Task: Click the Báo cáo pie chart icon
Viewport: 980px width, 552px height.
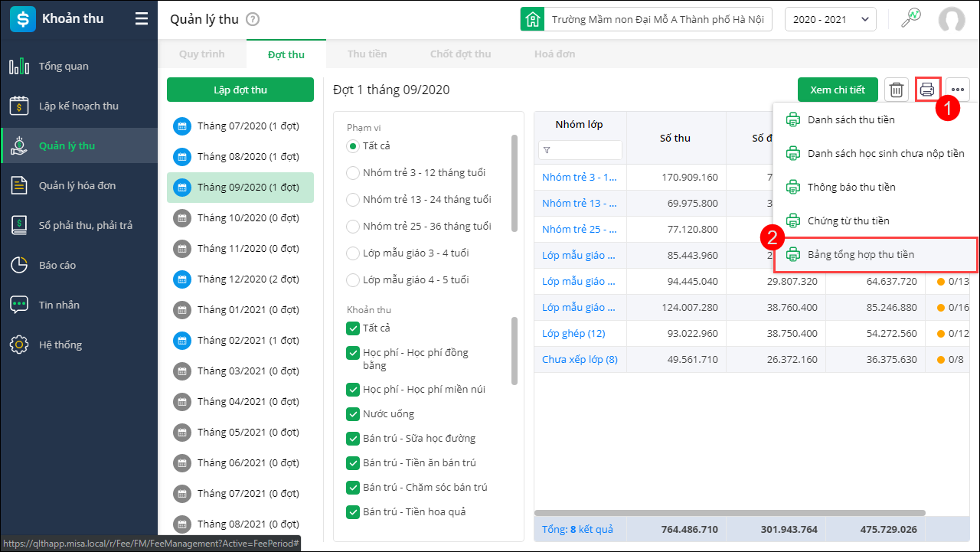Action: (19, 266)
